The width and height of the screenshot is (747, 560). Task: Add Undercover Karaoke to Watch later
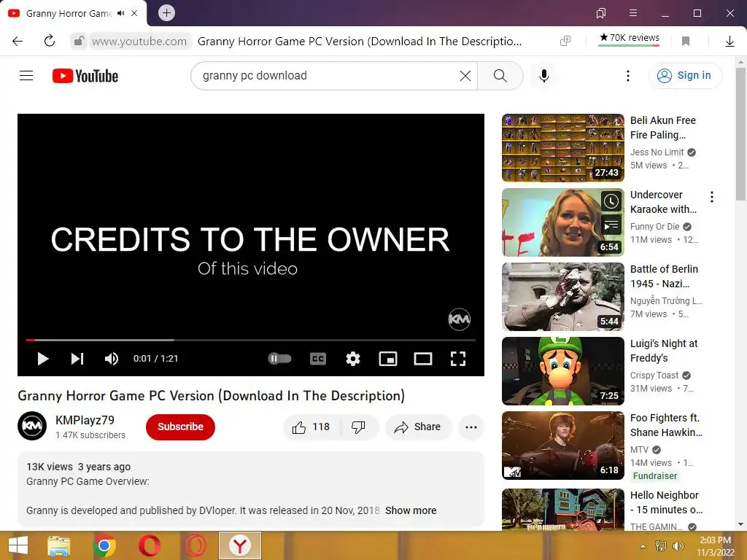[x=611, y=201]
